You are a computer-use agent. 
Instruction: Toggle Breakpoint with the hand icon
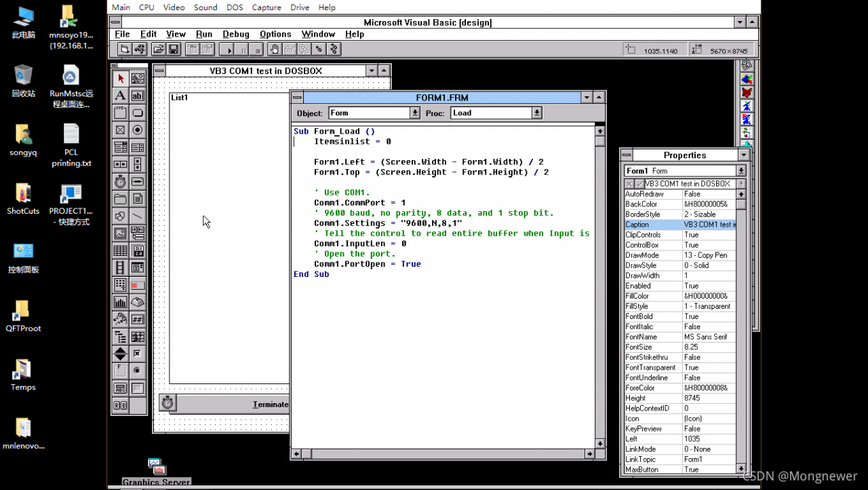coord(274,49)
